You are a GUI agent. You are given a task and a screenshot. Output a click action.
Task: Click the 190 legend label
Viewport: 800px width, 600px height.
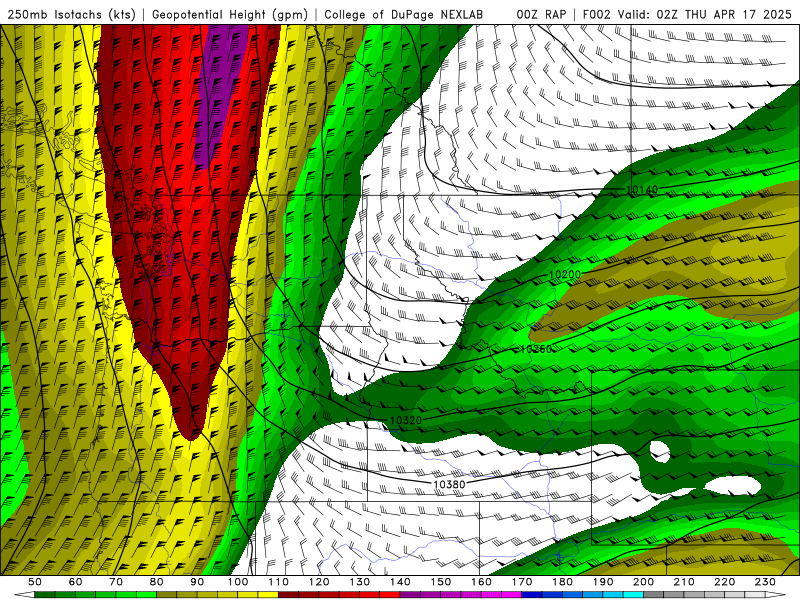click(603, 582)
